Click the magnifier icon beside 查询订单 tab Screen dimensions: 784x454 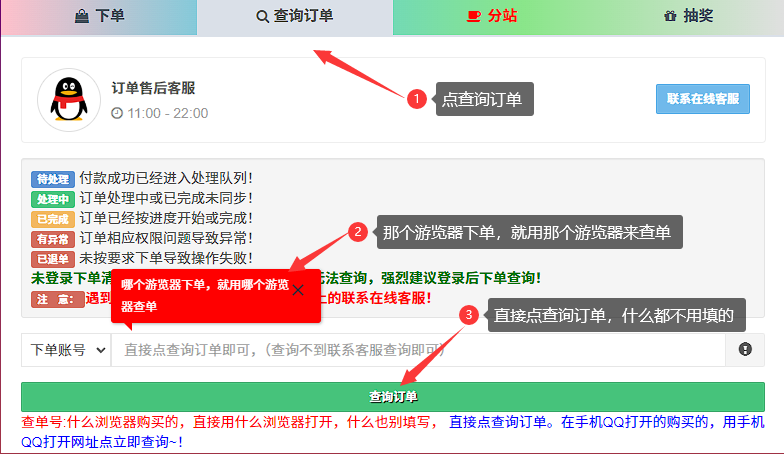tap(263, 16)
